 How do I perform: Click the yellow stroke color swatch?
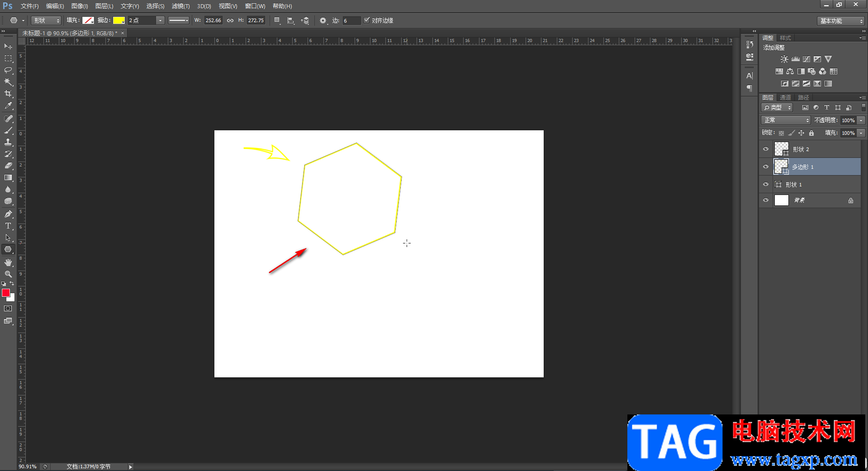pyautogui.click(x=119, y=20)
